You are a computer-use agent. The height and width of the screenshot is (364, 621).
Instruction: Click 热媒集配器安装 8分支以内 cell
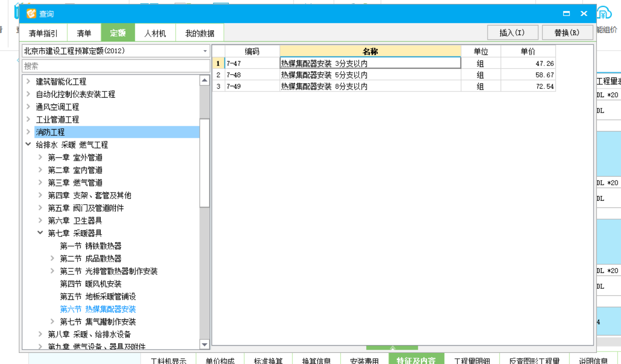coord(370,86)
